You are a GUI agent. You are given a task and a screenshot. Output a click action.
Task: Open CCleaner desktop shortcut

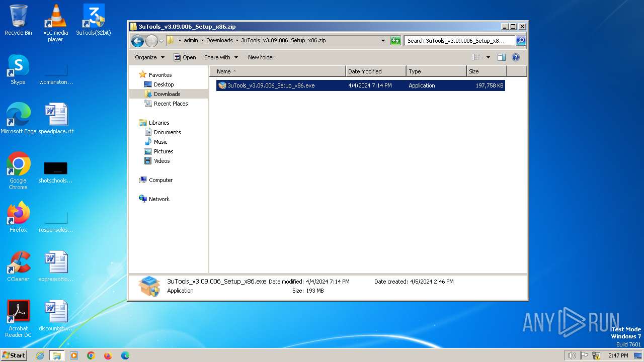(18, 266)
